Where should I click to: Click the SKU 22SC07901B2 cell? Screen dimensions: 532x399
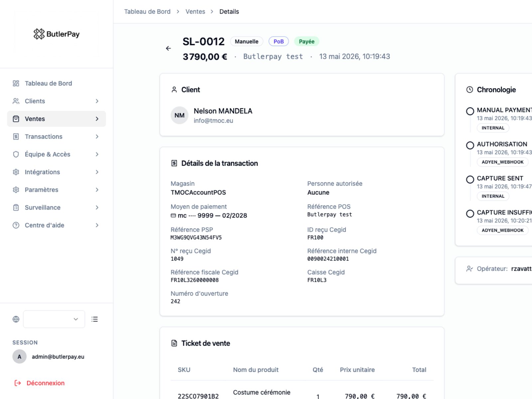tap(198, 396)
